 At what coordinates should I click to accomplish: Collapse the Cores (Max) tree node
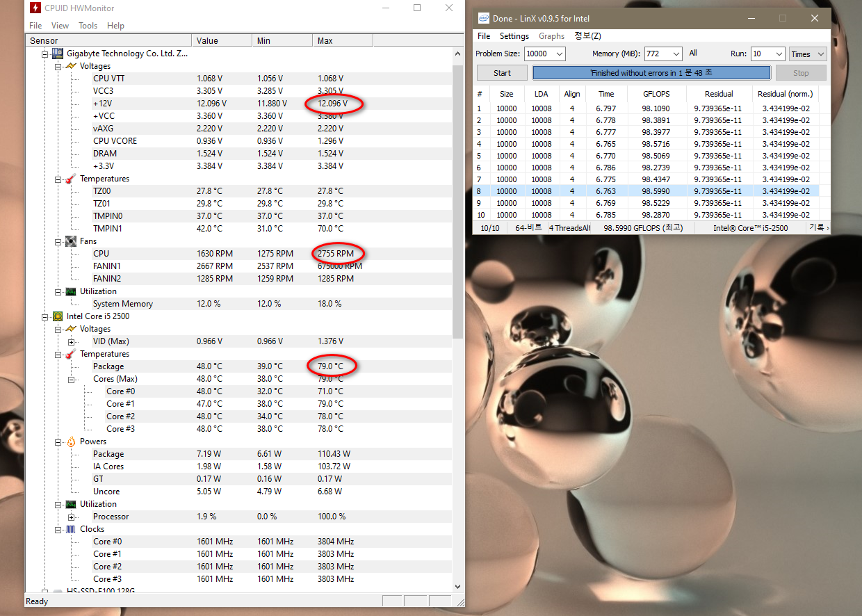click(72, 379)
